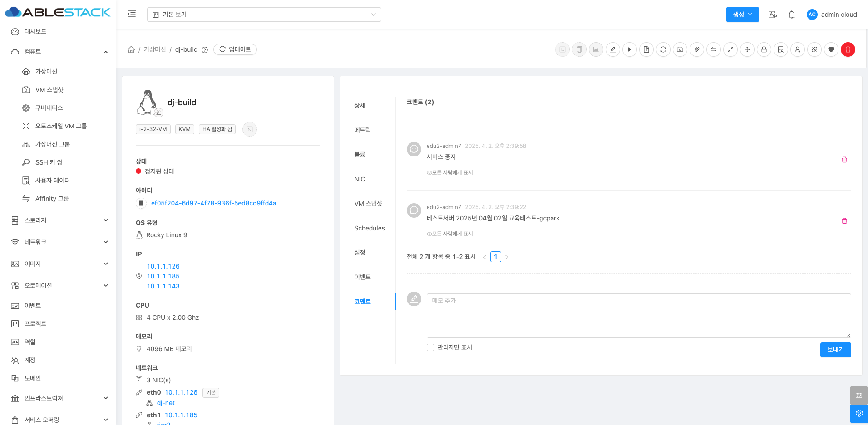This screenshot has width=868, height=425.
Task: Start the VM with the play icon
Action: point(629,49)
